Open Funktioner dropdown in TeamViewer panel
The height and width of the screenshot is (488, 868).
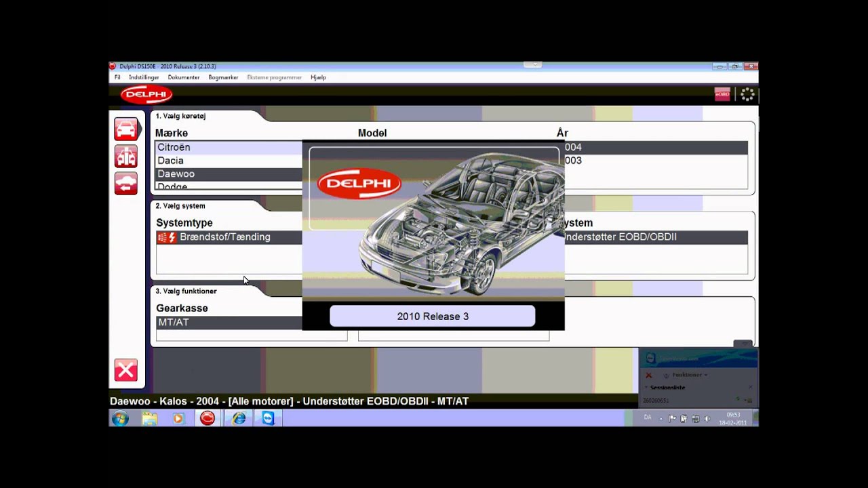click(690, 375)
